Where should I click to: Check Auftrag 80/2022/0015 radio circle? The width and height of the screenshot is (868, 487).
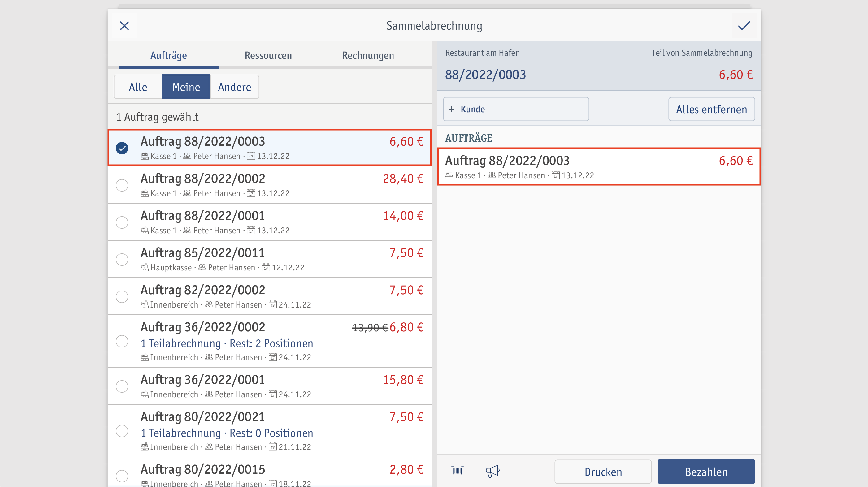click(x=122, y=476)
